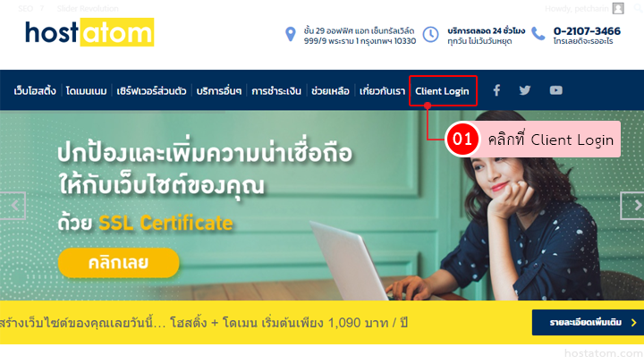This screenshot has height=364, width=644.
Task: Click the map pin location icon
Action: pyautogui.click(x=291, y=34)
